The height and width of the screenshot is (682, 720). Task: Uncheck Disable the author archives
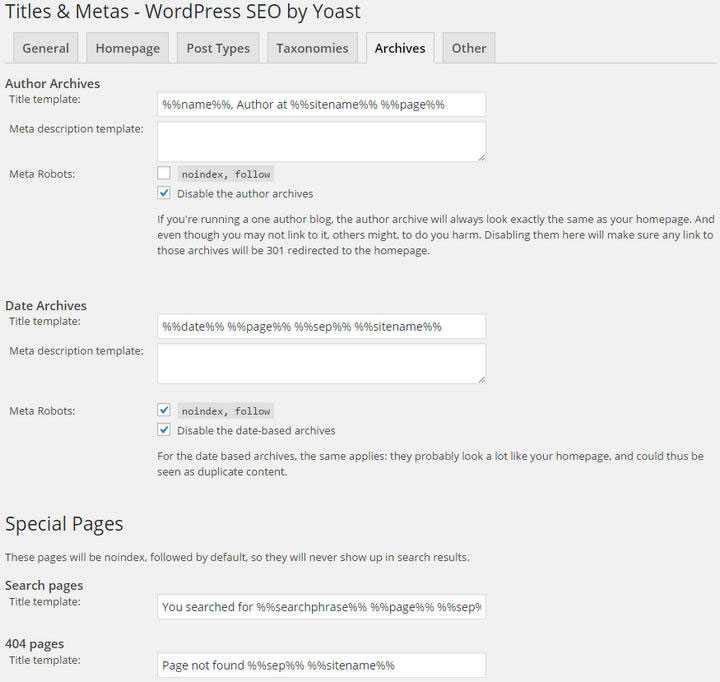[x=164, y=193]
